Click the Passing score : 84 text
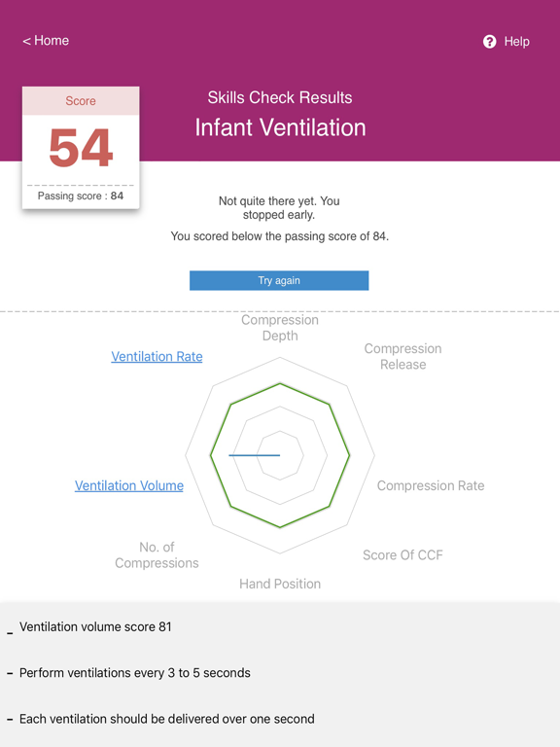 (x=81, y=196)
